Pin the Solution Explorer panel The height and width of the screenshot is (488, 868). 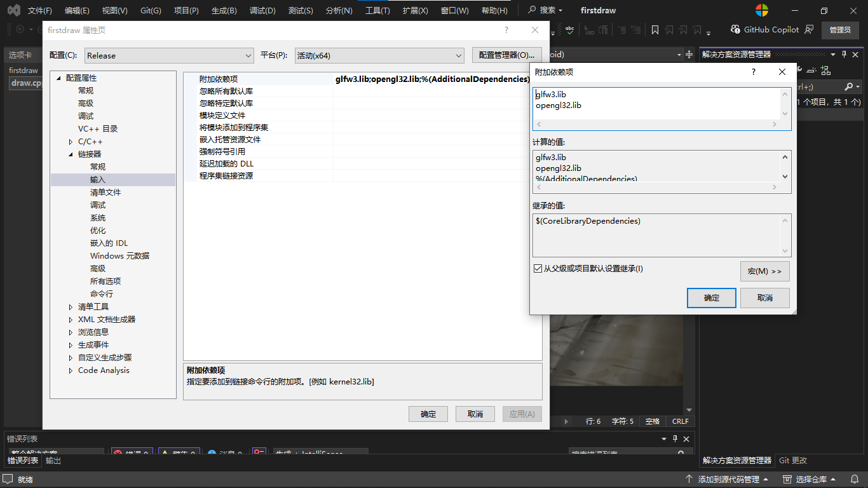click(x=844, y=55)
